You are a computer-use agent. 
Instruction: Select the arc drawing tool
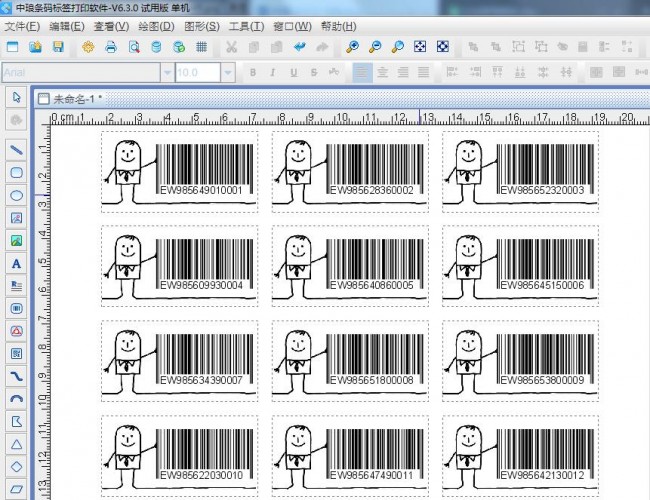point(16,399)
